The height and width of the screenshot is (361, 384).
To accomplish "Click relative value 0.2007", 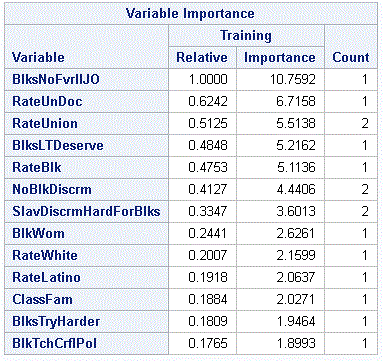I will coord(208,255).
